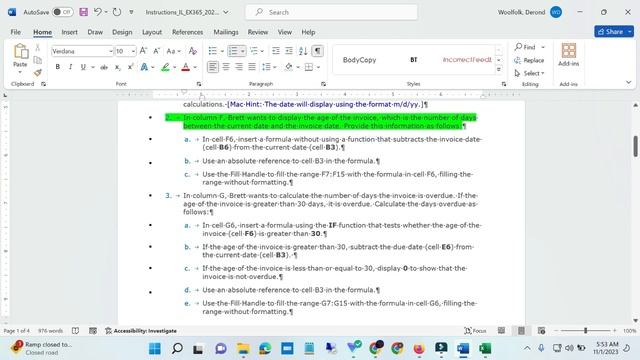Toggle Underline formatting
The height and width of the screenshot is (360, 640).
83,67
